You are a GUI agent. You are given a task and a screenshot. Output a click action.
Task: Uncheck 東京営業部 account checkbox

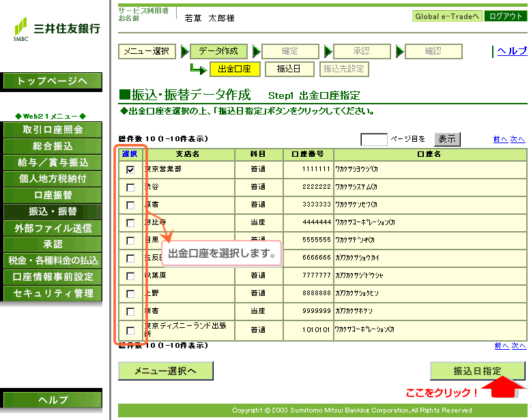(130, 169)
